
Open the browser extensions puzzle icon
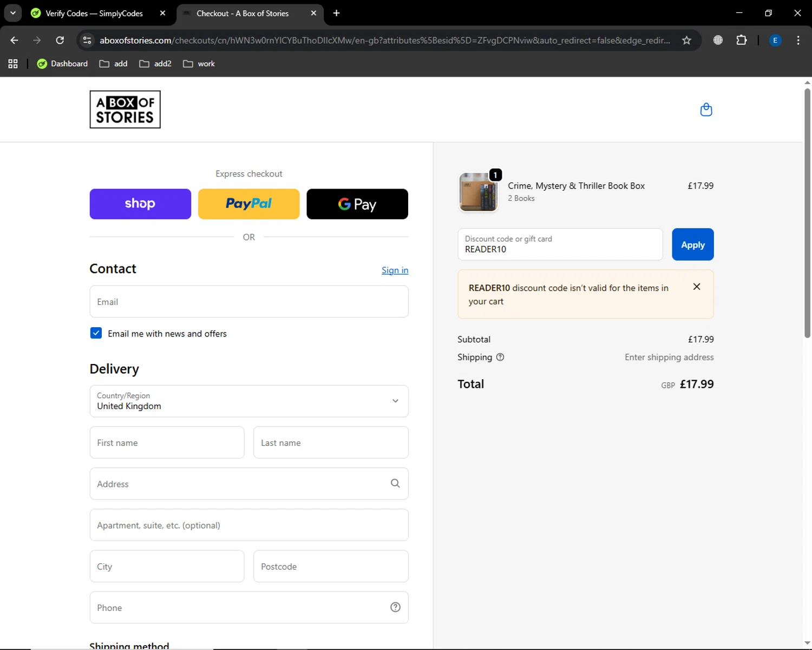point(742,40)
